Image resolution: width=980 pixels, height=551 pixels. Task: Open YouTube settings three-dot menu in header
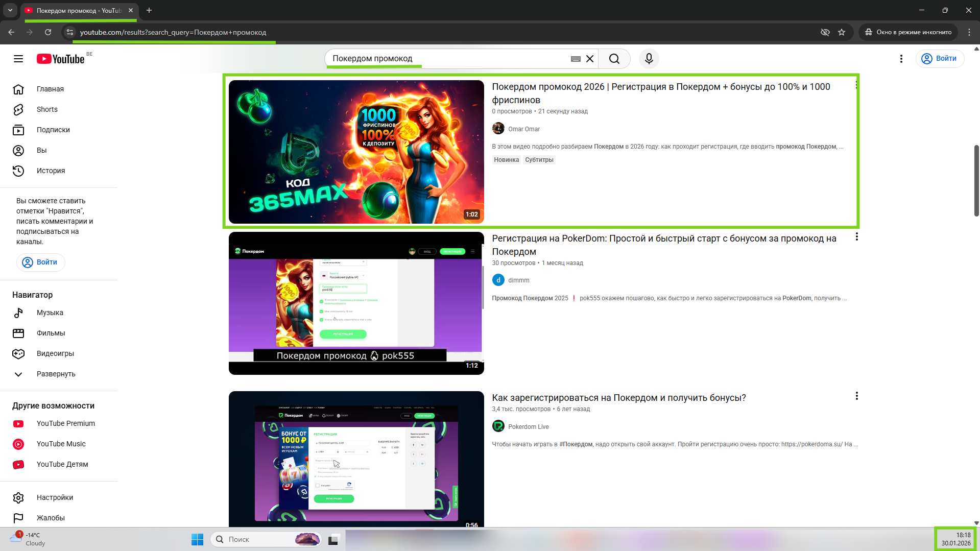pos(901,59)
